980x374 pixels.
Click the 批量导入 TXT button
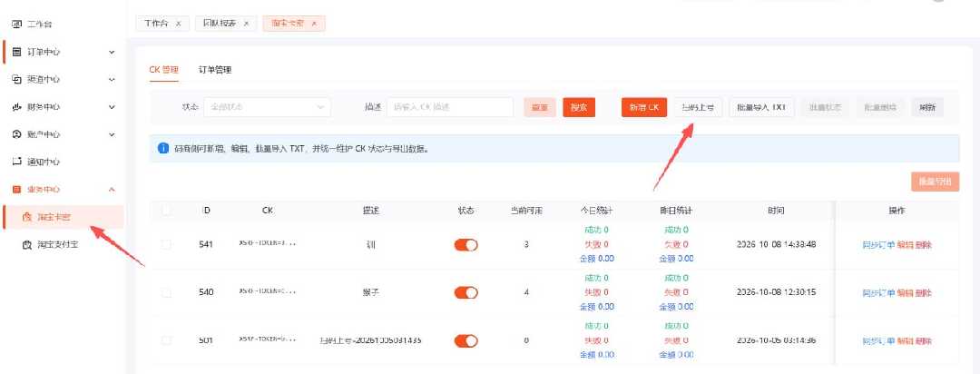tap(761, 107)
